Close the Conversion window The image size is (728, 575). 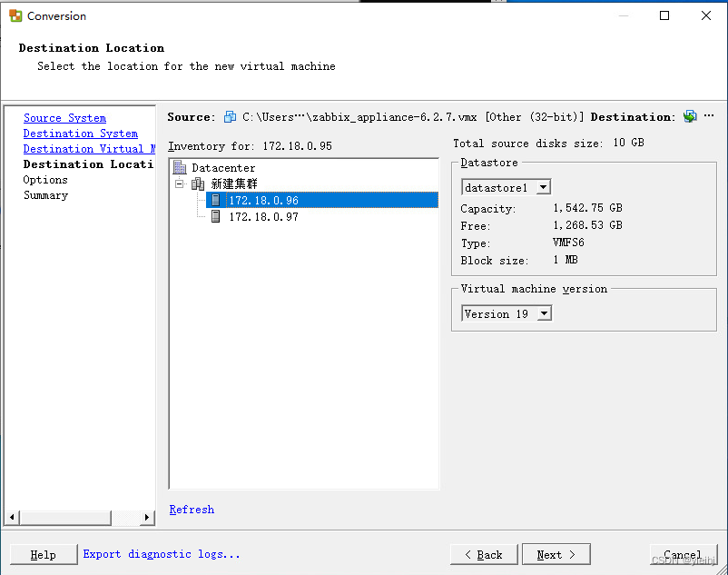[x=706, y=15]
